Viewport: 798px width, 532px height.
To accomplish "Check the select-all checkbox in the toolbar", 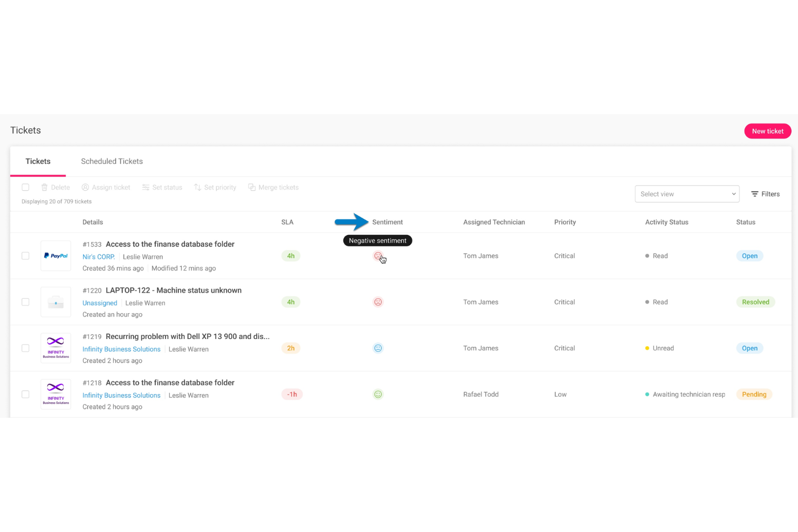I will tap(25, 187).
